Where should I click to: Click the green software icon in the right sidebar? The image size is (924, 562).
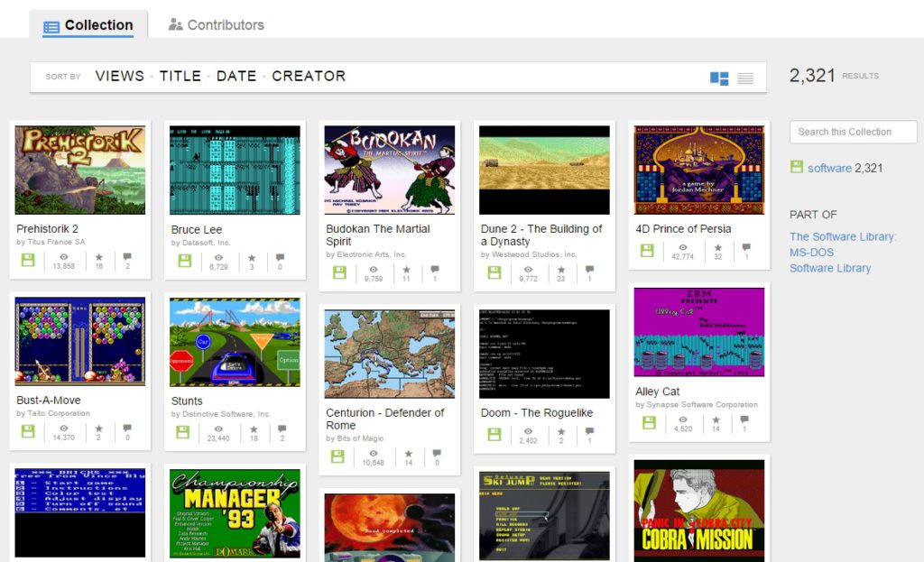(x=798, y=168)
